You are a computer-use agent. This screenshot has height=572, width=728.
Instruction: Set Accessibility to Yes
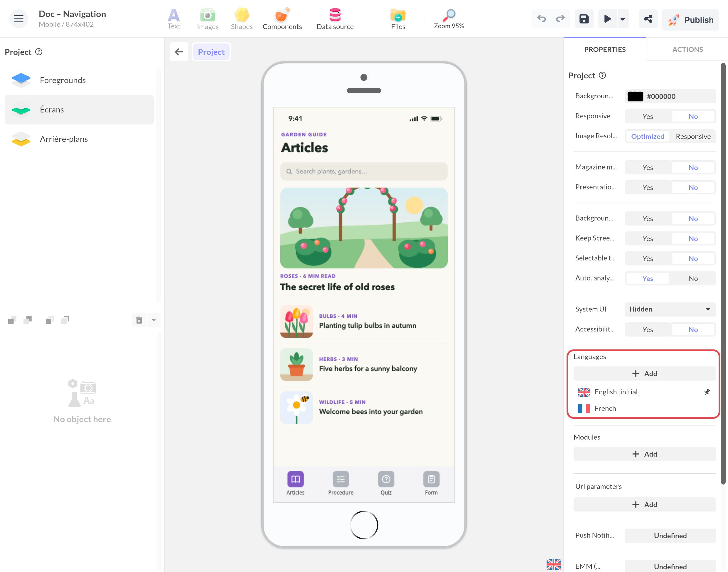point(648,329)
